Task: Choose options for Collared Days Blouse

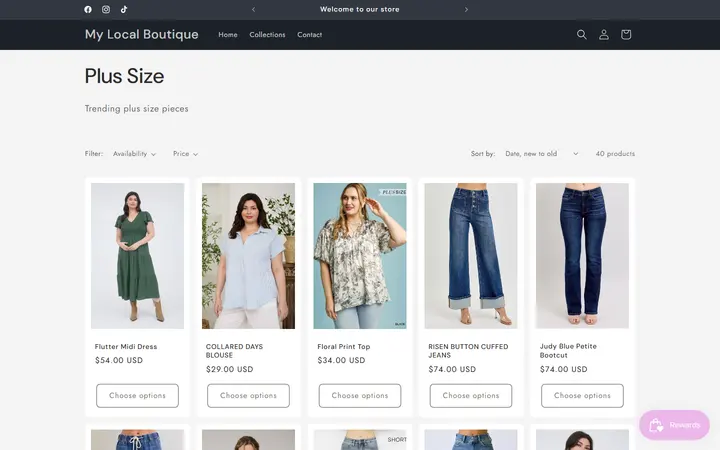Action: pos(248,395)
